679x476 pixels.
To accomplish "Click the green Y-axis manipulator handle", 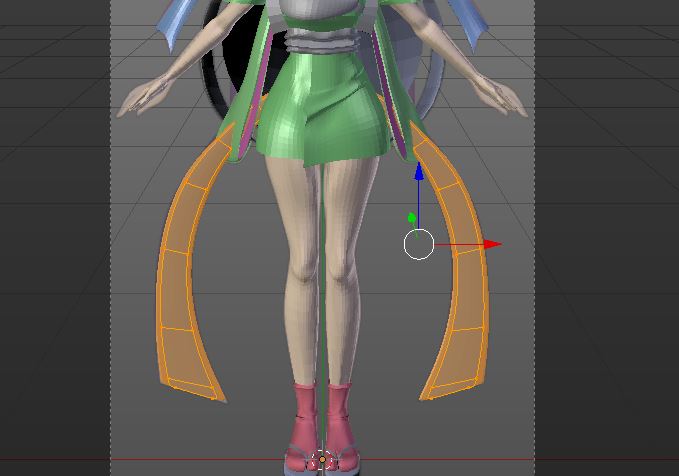I will [x=412, y=218].
